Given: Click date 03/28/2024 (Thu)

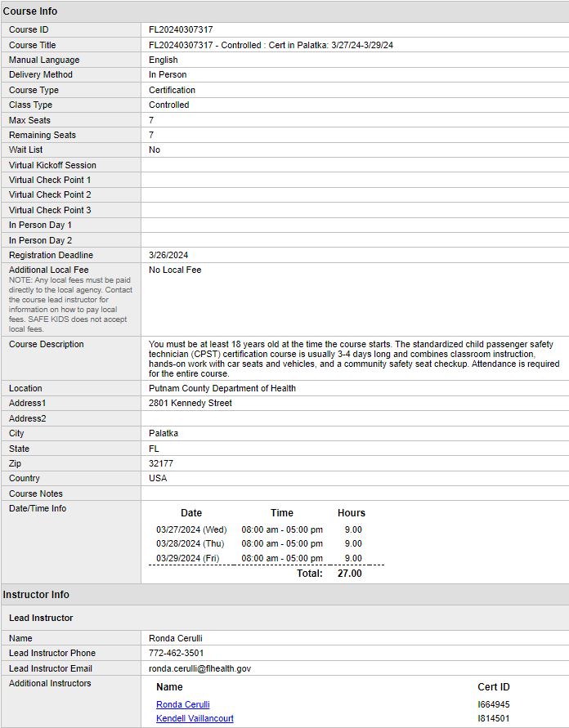Looking at the screenshot, I should coord(190,543).
